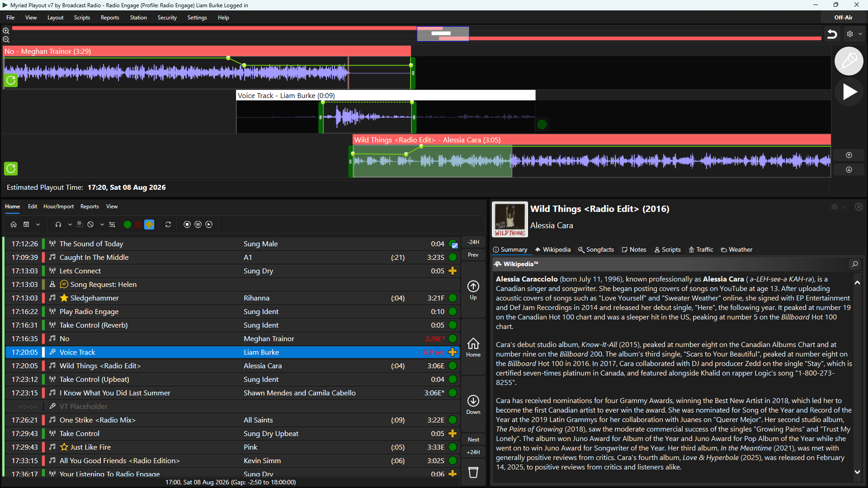Open the Weather info tab
Viewport: 868px width, 488px height.
[x=736, y=250]
